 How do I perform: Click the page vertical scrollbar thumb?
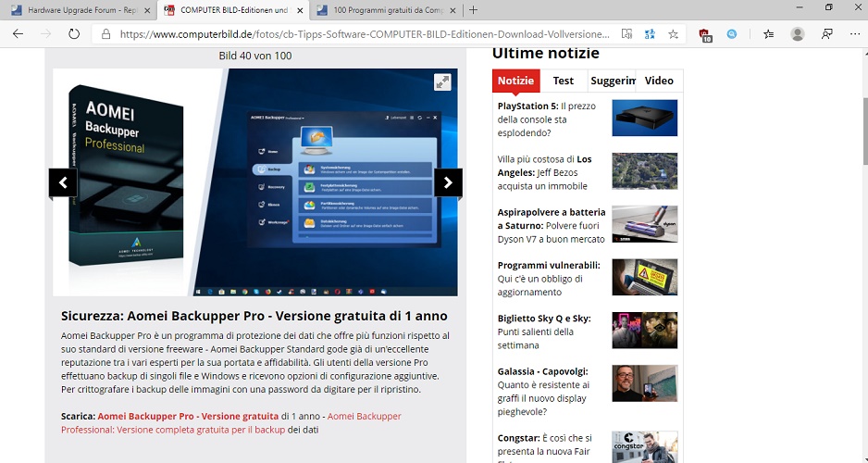coord(864,131)
